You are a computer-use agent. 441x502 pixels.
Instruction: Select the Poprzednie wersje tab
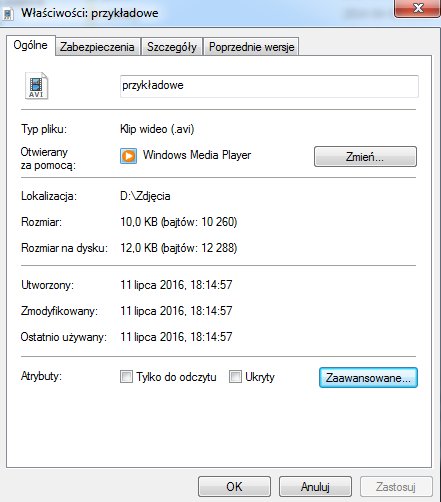pos(251,47)
